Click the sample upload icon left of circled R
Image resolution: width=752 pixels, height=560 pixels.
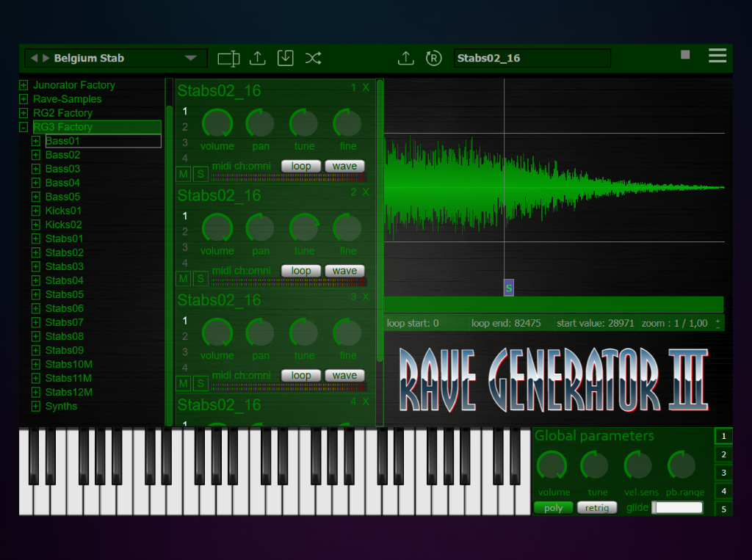point(405,59)
